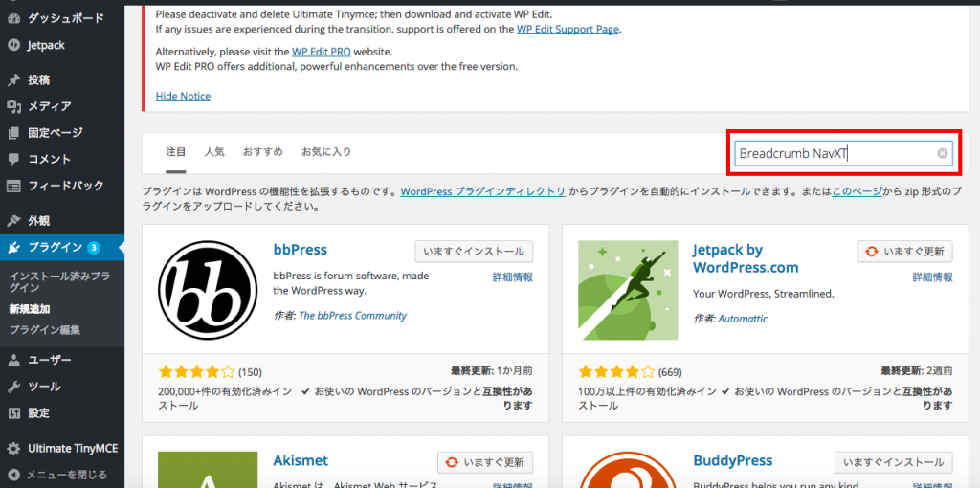The height and width of the screenshot is (488, 980).
Task: Open the WP Edit PRO link
Action: [321, 52]
